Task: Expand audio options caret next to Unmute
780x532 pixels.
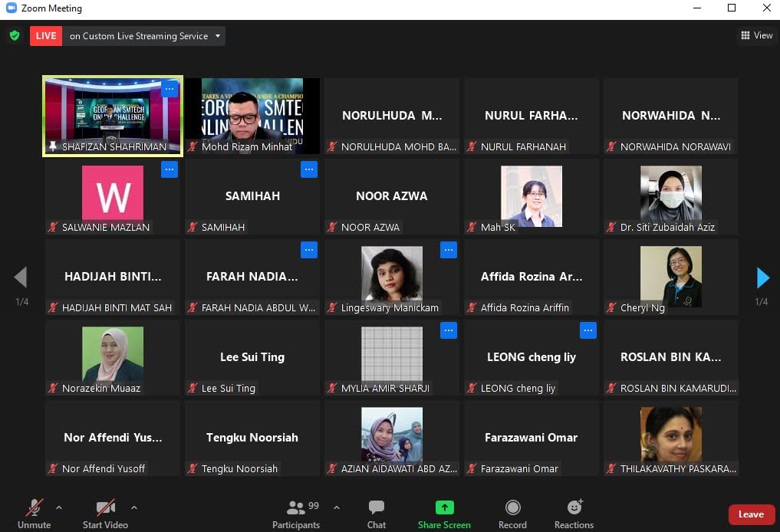Action: tap(59, 507)
